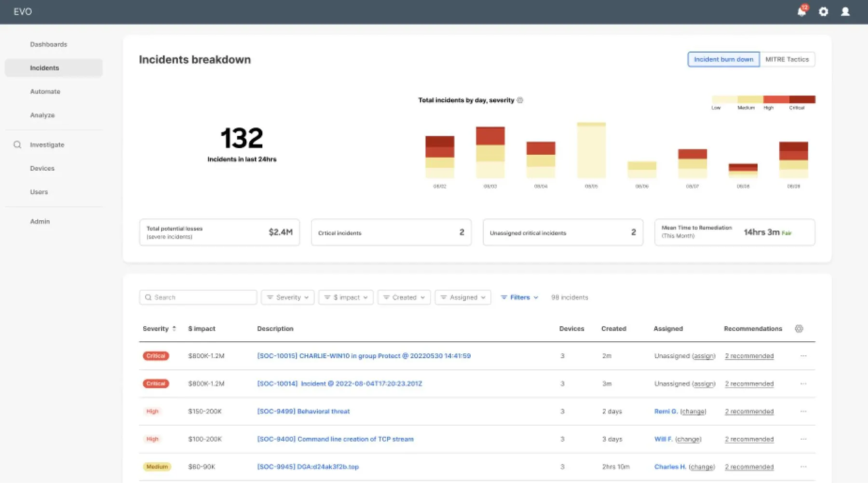Open Analyze in sidebar
The height and width of the screenshot is (483, 868).
tap(42, 115)
